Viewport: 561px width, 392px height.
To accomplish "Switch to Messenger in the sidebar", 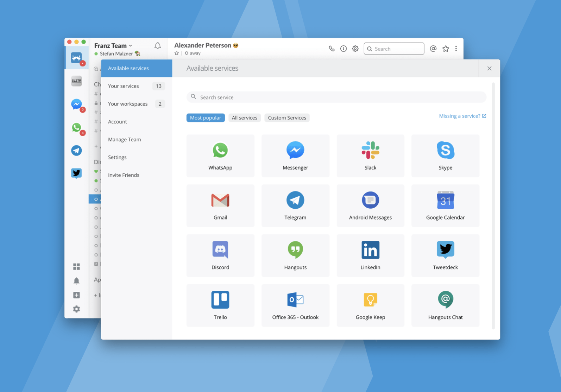I will pos(76,104).
